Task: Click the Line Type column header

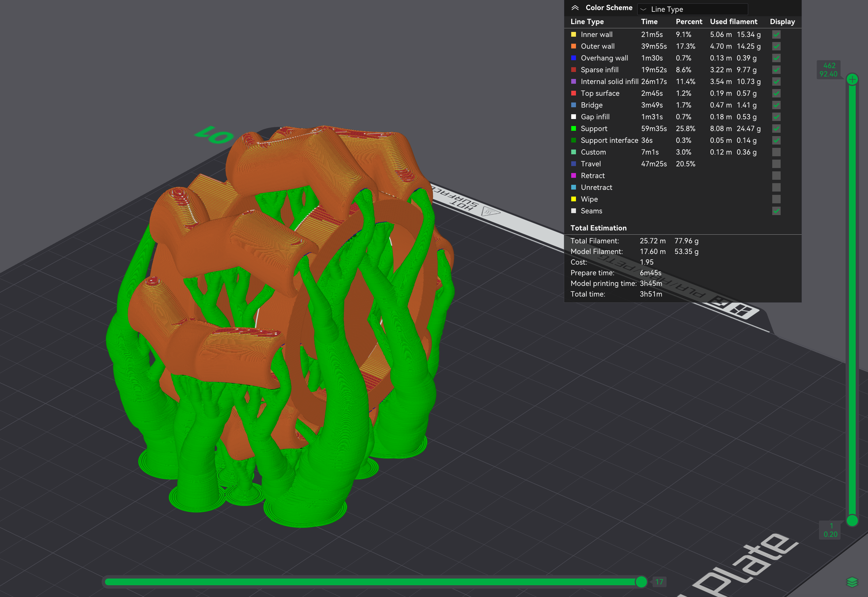Action: 587,22
